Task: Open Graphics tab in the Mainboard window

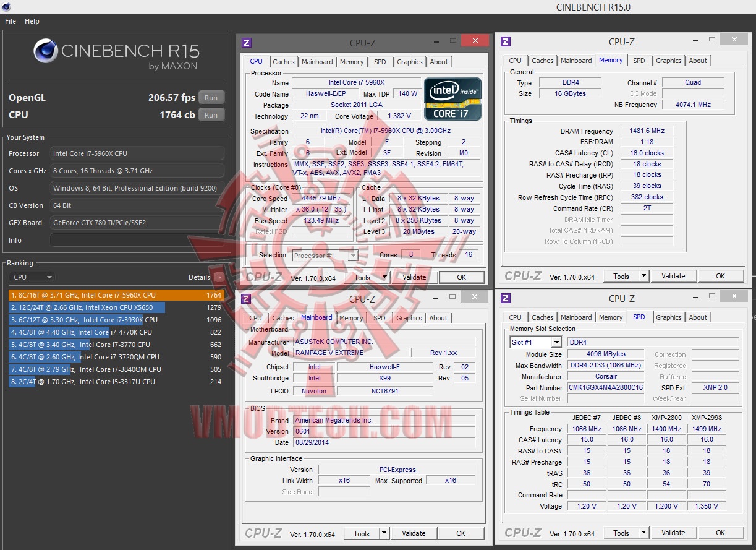Action: point(409,318)
